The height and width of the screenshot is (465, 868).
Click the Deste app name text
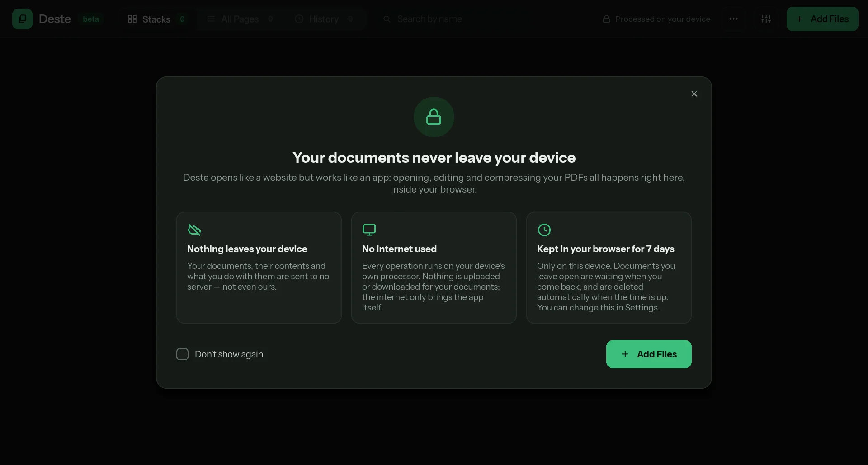click(x=55, y=19)
